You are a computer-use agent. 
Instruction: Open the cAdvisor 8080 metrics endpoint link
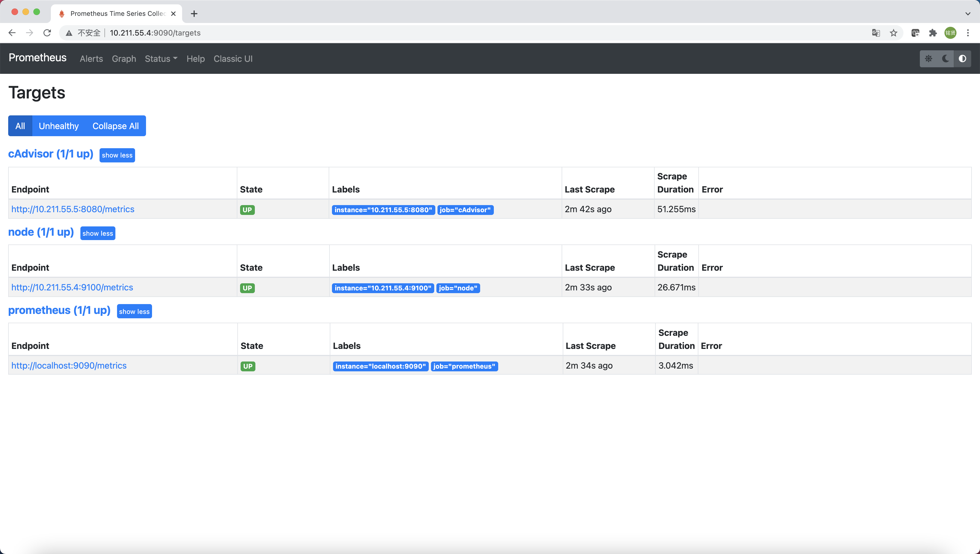(73, 209)
